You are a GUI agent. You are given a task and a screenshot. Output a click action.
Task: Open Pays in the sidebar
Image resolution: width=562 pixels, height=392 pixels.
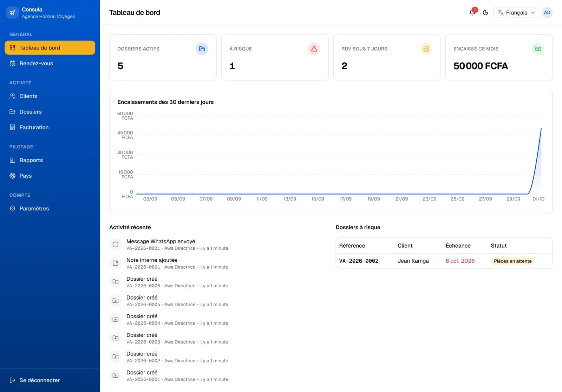click(x=50, y=176)
